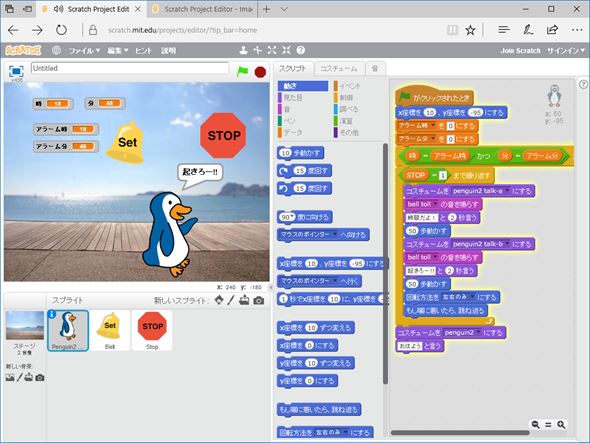The image size is (590, 443).
Task: Choose sprite from library icon
Action: pos(219,300)
